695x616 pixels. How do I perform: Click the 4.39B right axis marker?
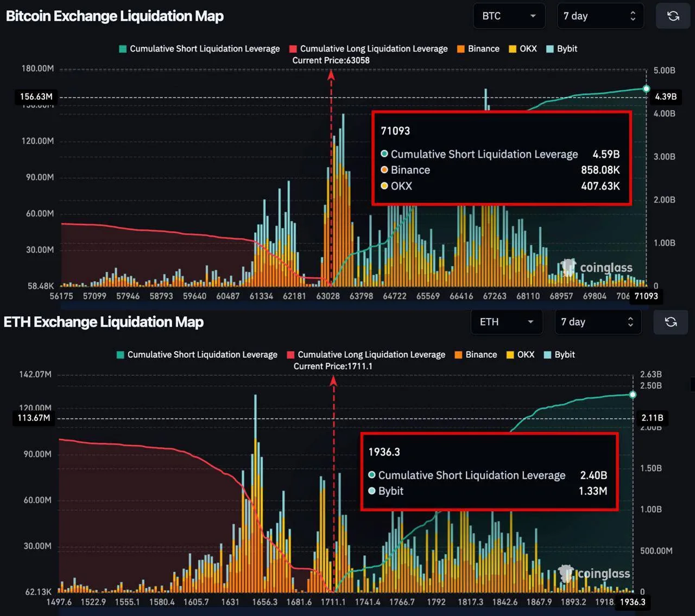pyautogui.click(x=666, y=97)
